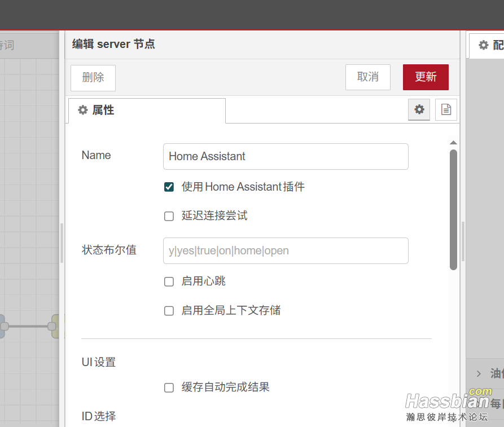504x427 pixels.
Task: Enable the 延迟连接尝试 checkbox
Action: pyautogui.click(x=169, y=216)
